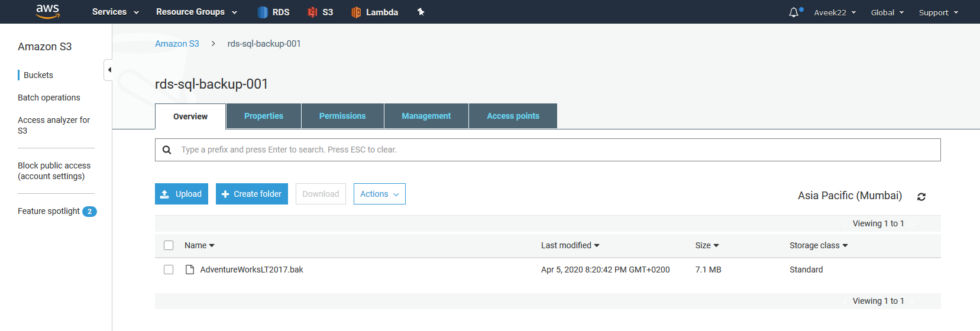Click the Create folder button
980x331 pixels.
pyautogui.click(x=252, y=194)
